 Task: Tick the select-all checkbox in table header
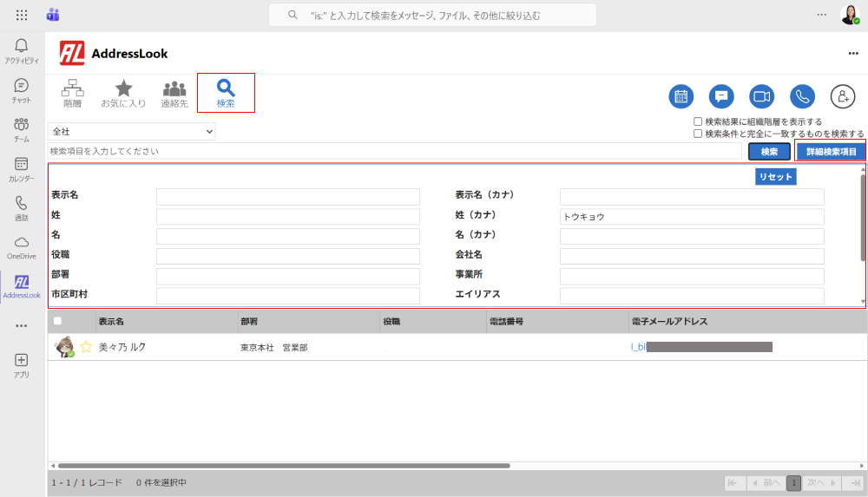pyautogui.click(x=58, y=321)
